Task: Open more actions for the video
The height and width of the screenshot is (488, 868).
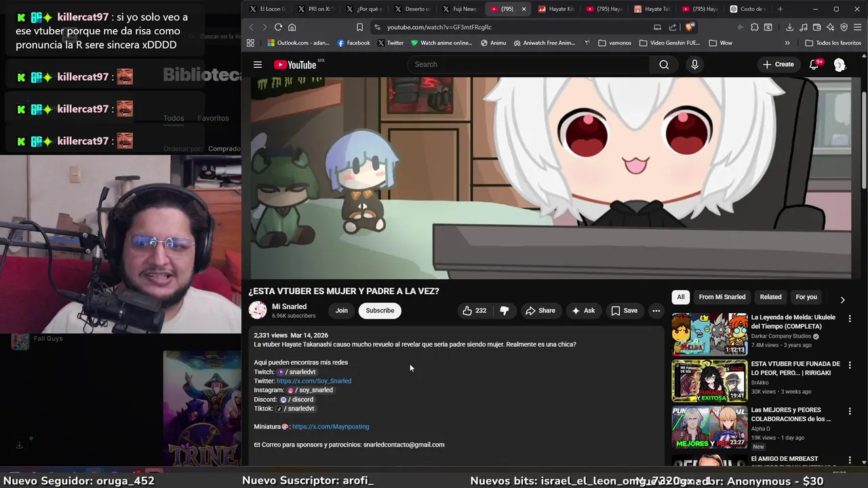Action: pos(656,310)
